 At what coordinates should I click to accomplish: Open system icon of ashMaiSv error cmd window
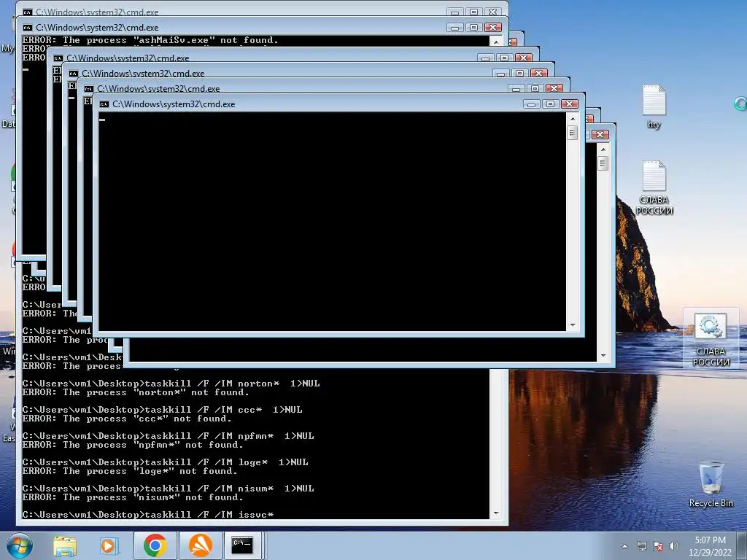28,28
